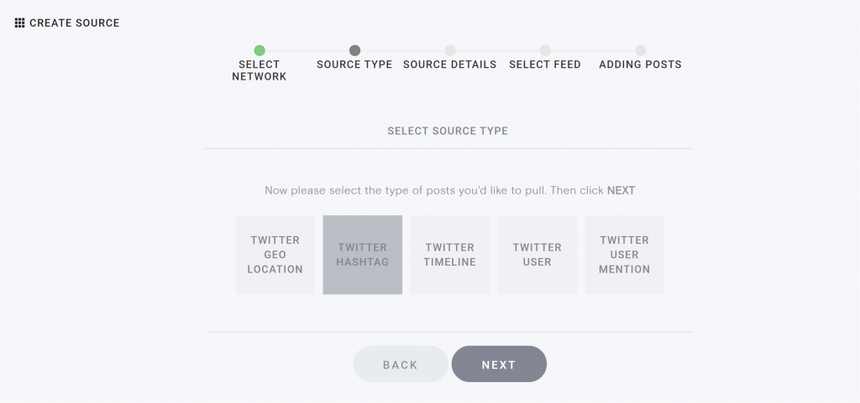
Task: Click the Source Details step dot
Action: [450, 50]
